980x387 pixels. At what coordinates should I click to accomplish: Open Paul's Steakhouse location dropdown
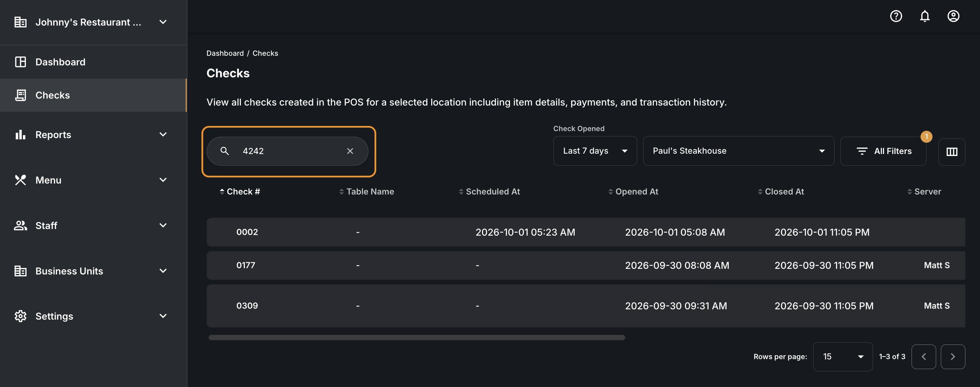coord(738,151)
